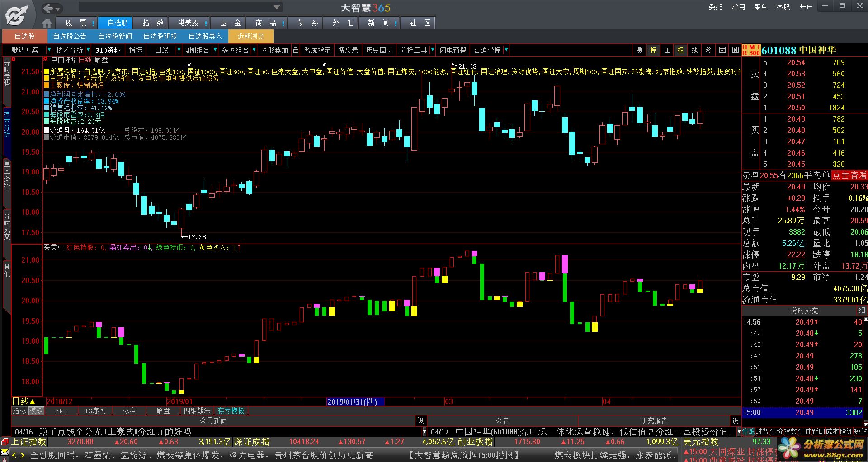
Task: Select the 四维战法 template tab
Action: [x=197, y=410]
